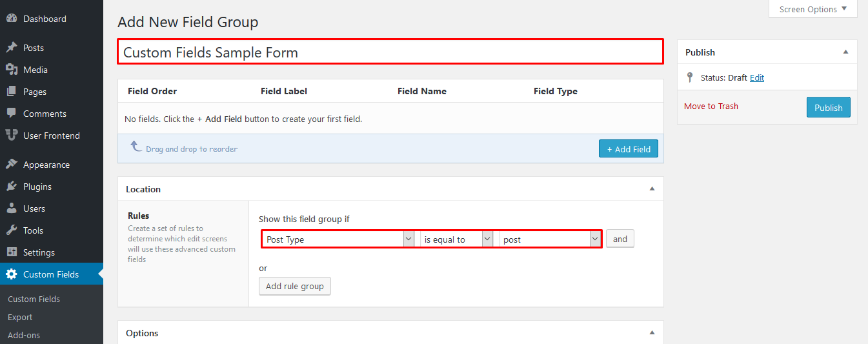Click the Dashboard gauge icon
The width and height of the screenshot is (868, 344).
[11, 19]
